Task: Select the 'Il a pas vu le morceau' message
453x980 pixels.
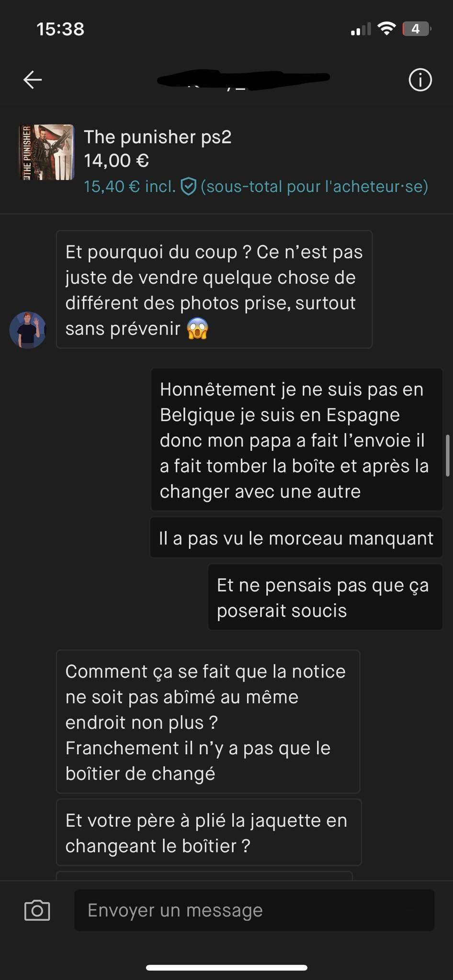Action: coord(296,538)
